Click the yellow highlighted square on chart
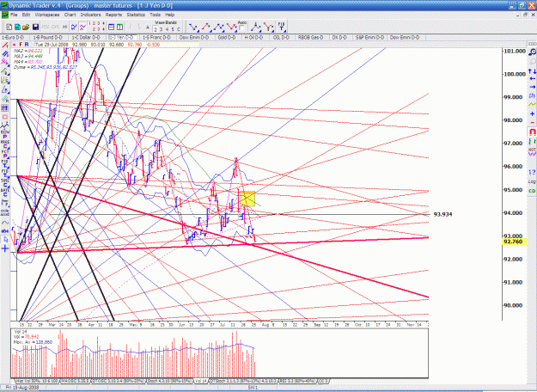This screenshot has height=392, width=537. pos(247,199)
